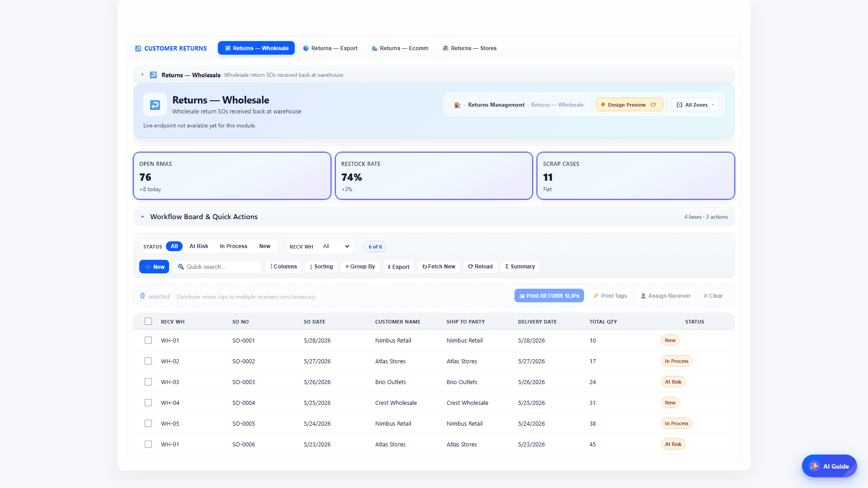Open the All Zones dropdown

point(695,105)
